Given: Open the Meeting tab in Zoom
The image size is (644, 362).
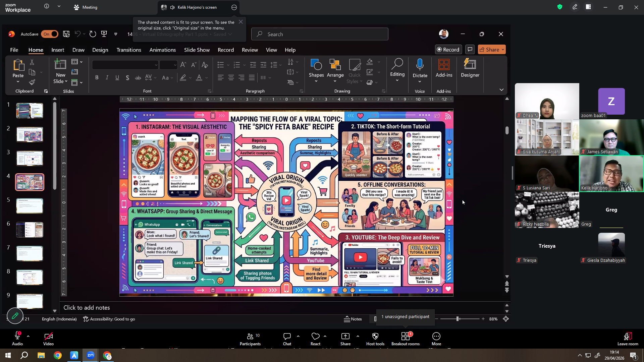Looking at the screenshot, I should click(86, 7).
